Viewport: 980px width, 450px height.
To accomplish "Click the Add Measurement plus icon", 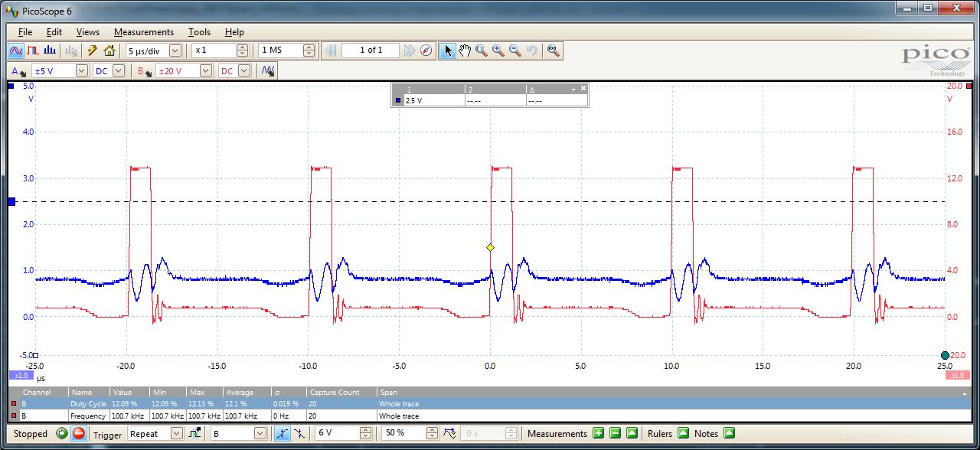I will tap(598, 433).
